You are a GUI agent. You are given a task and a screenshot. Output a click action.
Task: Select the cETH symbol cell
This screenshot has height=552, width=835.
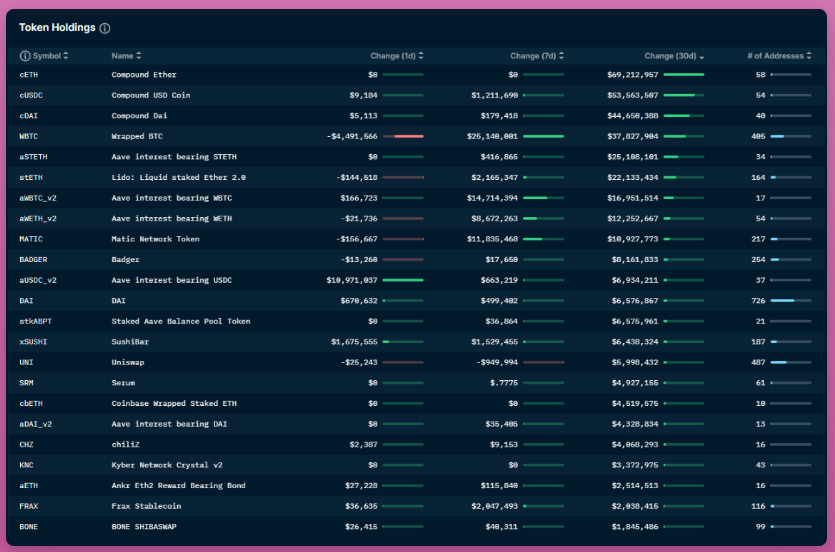29,75
